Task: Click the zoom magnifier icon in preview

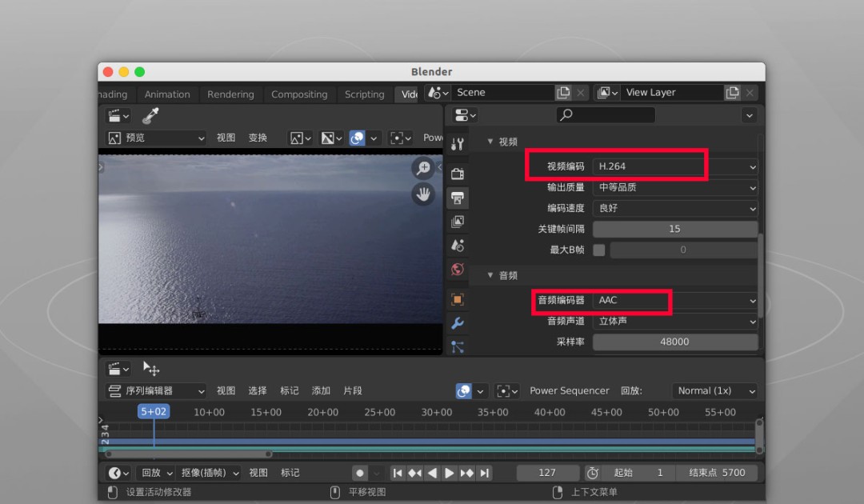Action: pos(423,168)
